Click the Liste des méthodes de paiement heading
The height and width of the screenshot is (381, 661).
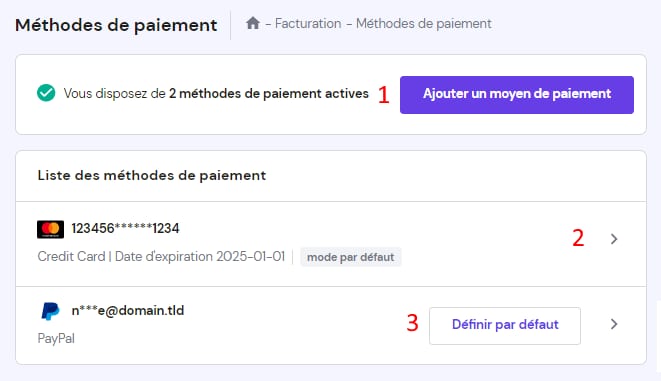click(152, 175)
